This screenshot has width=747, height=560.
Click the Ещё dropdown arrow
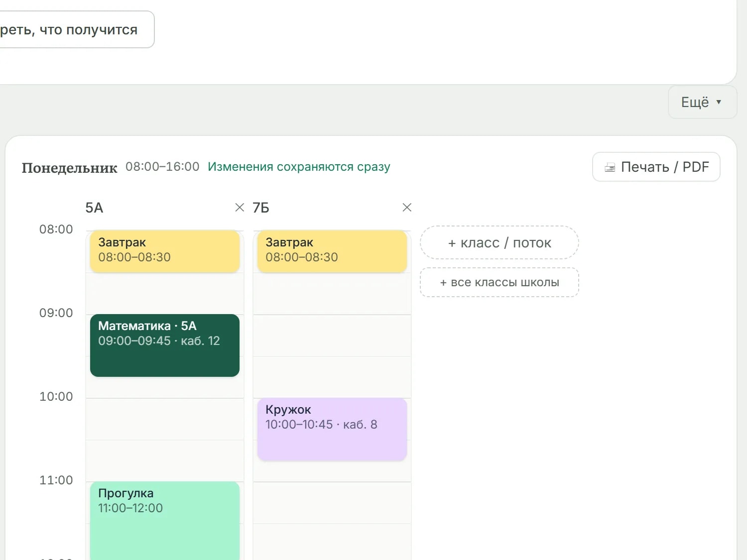point(719,102)
